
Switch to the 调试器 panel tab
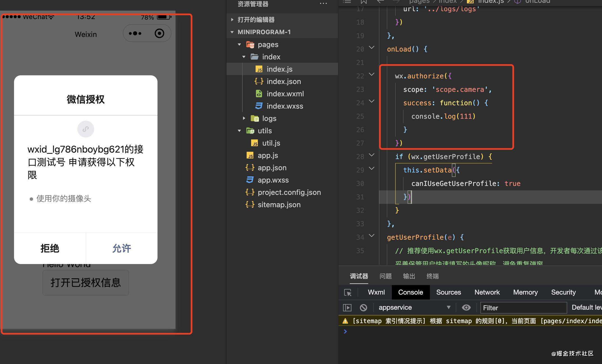tap(359, 276)
